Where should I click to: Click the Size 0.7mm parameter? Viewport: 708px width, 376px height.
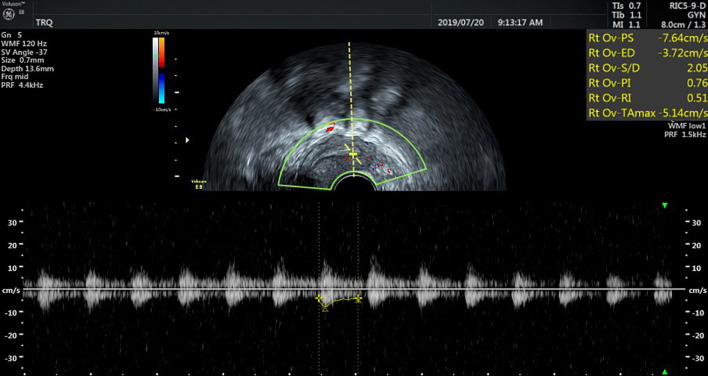23,60
